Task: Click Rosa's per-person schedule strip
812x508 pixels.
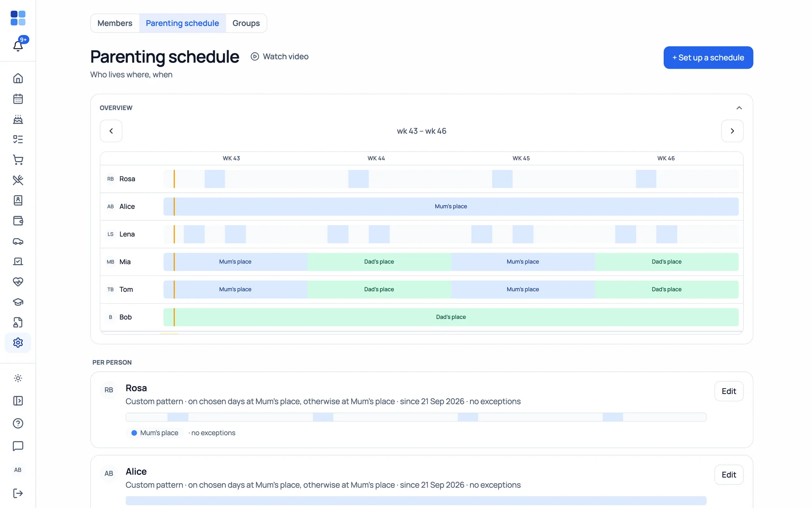Action: [x=416, y=417]
